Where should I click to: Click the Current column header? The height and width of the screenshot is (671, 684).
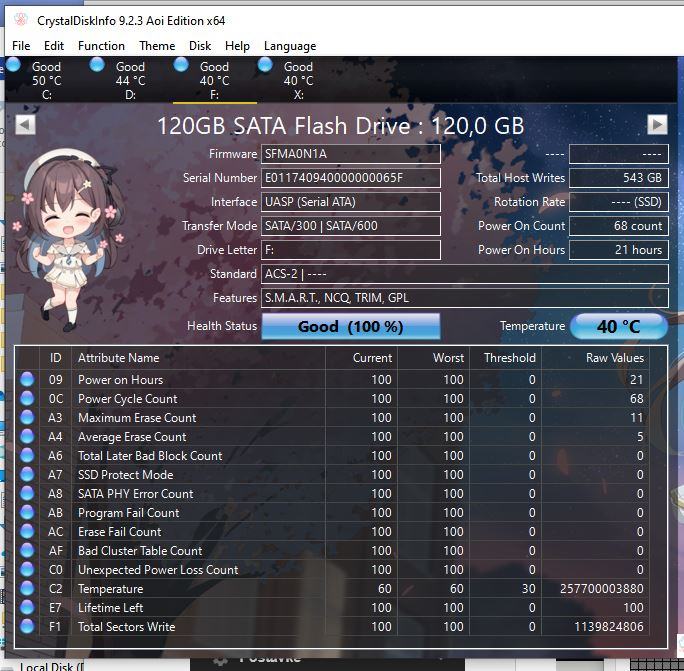pos(362,358)
